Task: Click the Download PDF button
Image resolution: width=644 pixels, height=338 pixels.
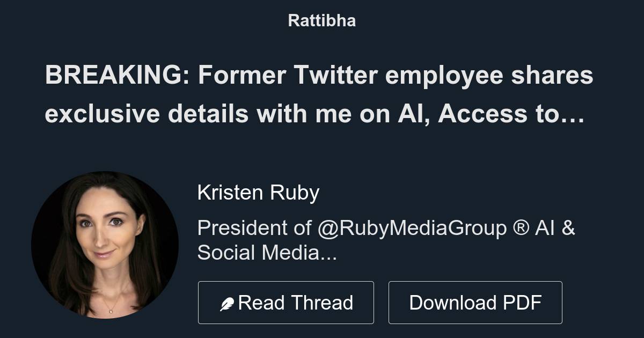Action: click(475, 302)
